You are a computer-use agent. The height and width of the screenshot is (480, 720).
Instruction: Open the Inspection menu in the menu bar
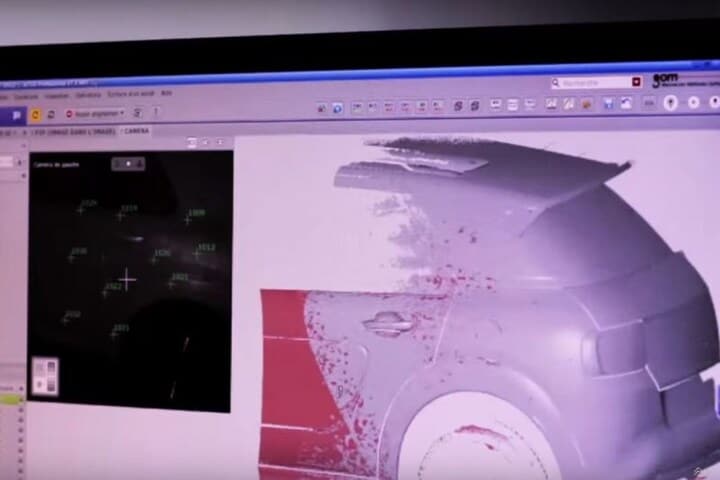[x=57, y=96]
